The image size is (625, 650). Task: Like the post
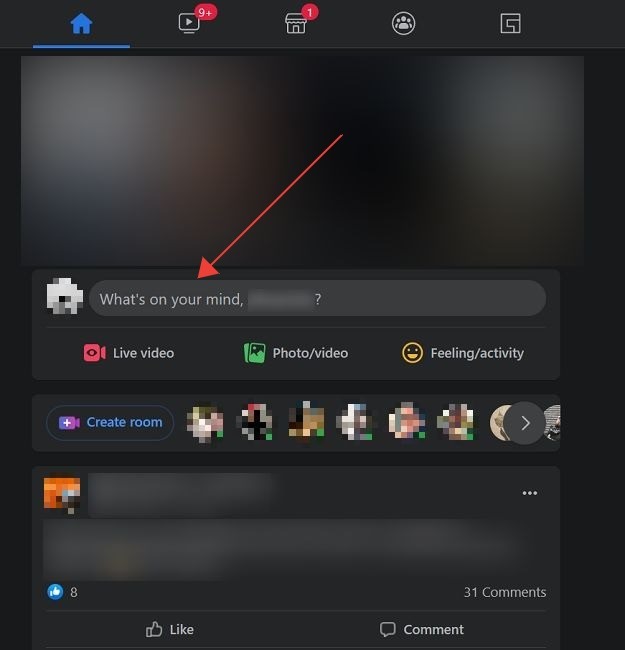(170, 630)
